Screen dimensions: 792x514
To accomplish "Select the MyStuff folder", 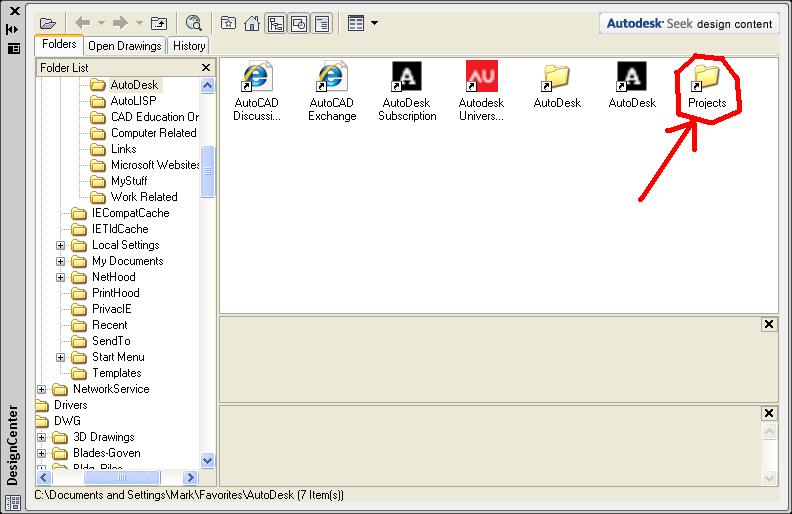I will click(x=119, y=181).
